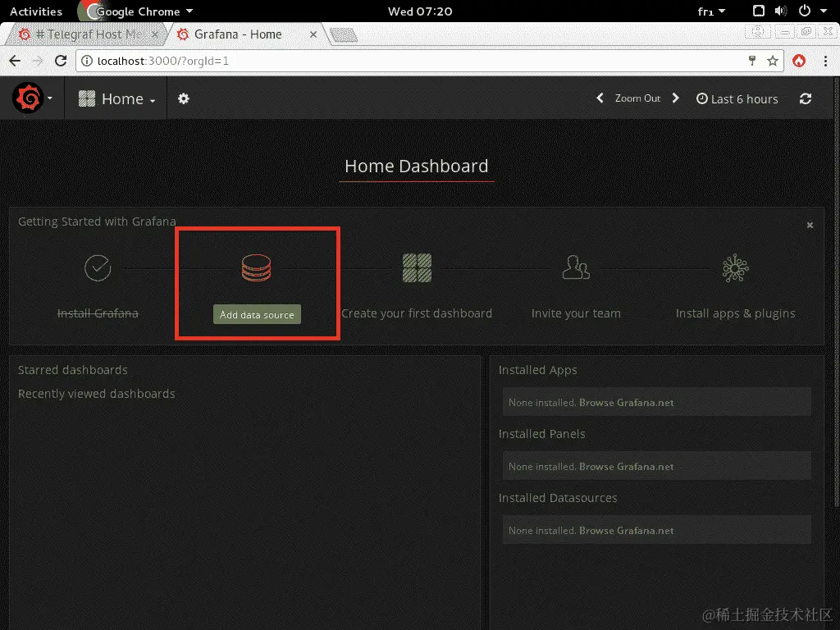Shift time range forward with right chevron
This screenshot has height=630, width=840.
pos(676,98)
